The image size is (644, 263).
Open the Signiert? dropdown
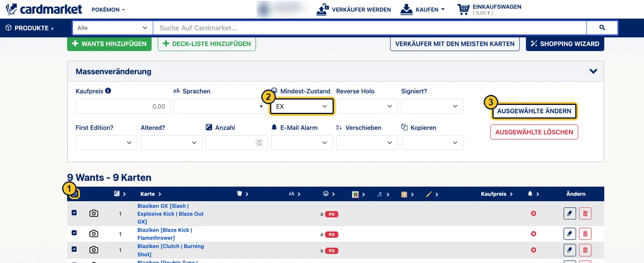[x=432, y=106]
